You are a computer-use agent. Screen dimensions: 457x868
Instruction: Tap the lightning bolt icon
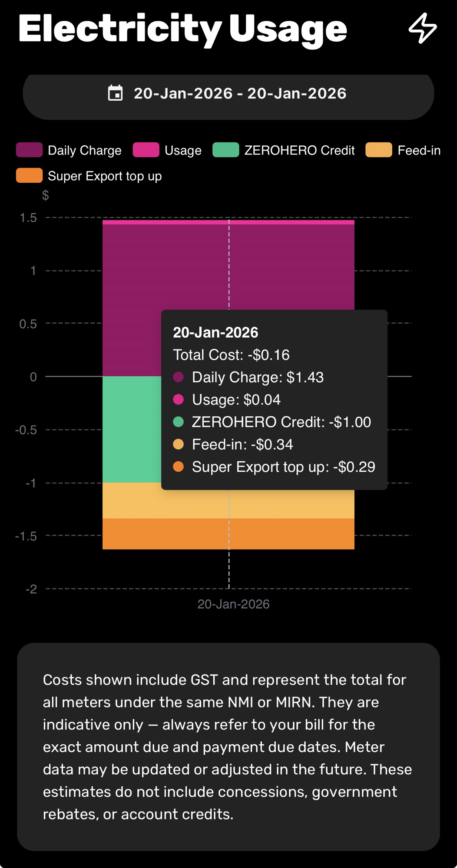click(422, 29)
